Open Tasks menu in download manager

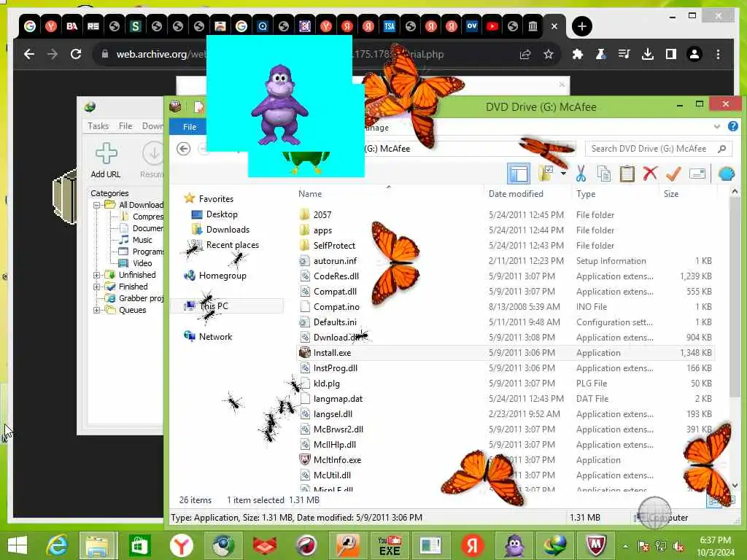[98, 125]
